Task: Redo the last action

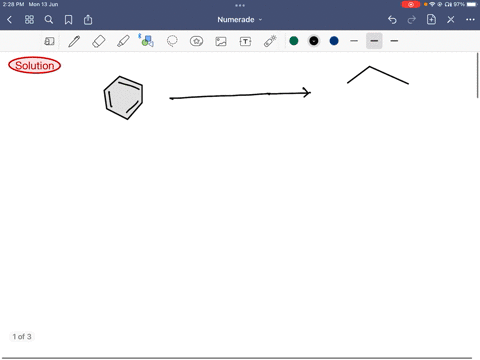Action: pyautogui.click(x=412, y=20)
